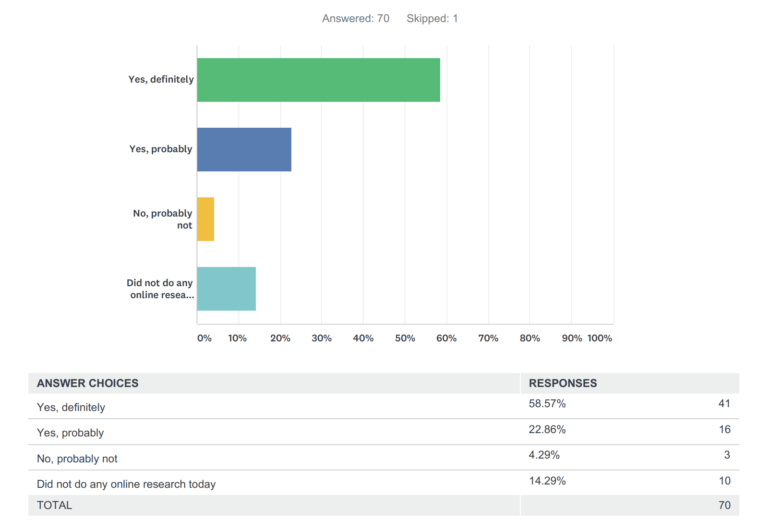Screen dimensions: 769x532
Task: Click the 22.86% response percentage
Action: (x=547, y=429)
